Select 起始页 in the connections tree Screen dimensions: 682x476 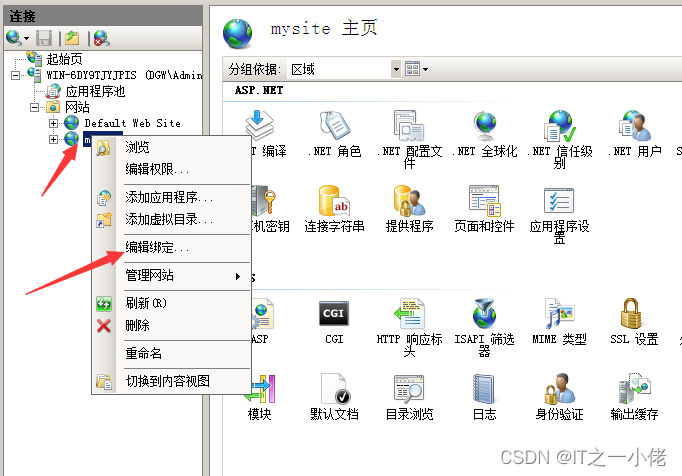(x=64, y=59)
